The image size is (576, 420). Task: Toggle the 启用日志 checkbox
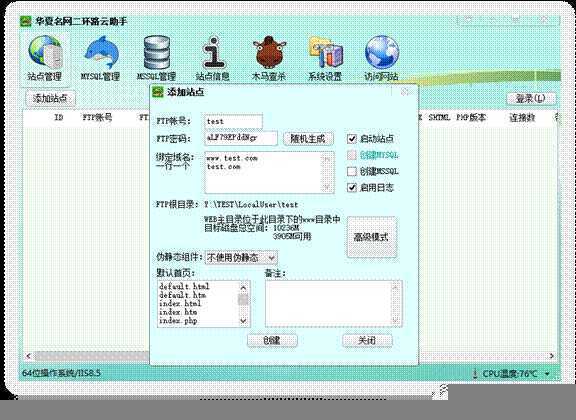click(x=352, y=187)
